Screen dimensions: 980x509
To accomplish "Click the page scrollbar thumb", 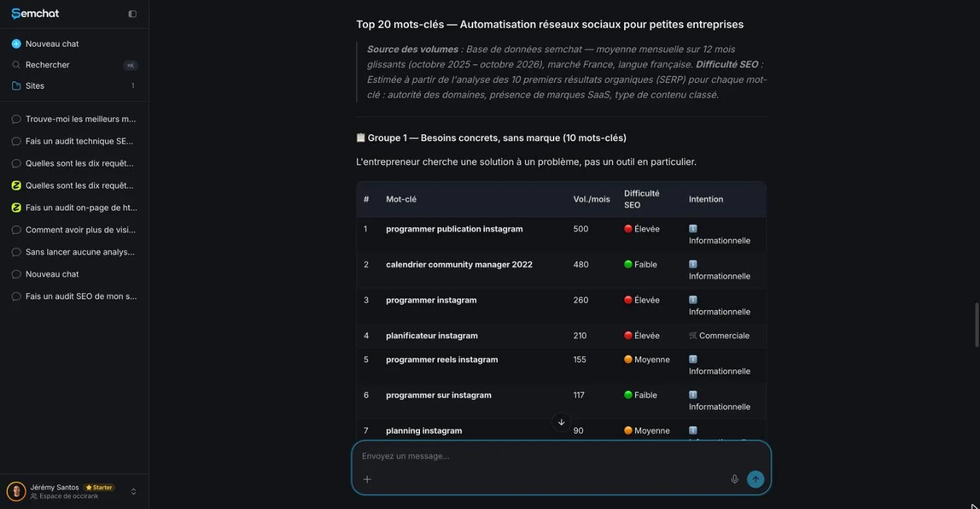I will click(976, 324).
